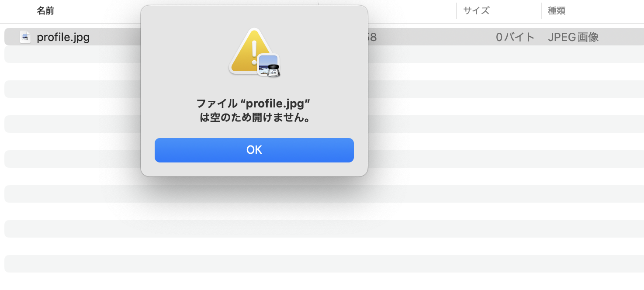Click the filename profile.jpg in the file list
Image resolution: width=644 pixels, height=290 pixels.
click(x=63, y=37)
